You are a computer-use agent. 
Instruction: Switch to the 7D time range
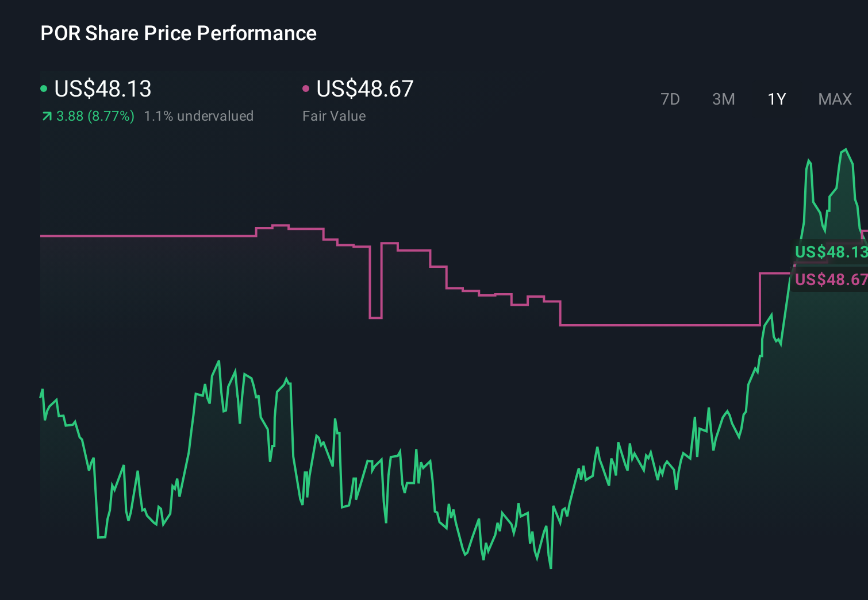point(671,99)
